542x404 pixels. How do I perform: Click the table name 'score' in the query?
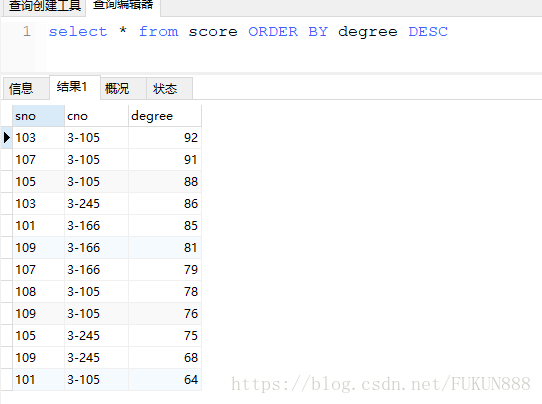tap(213, 32)
